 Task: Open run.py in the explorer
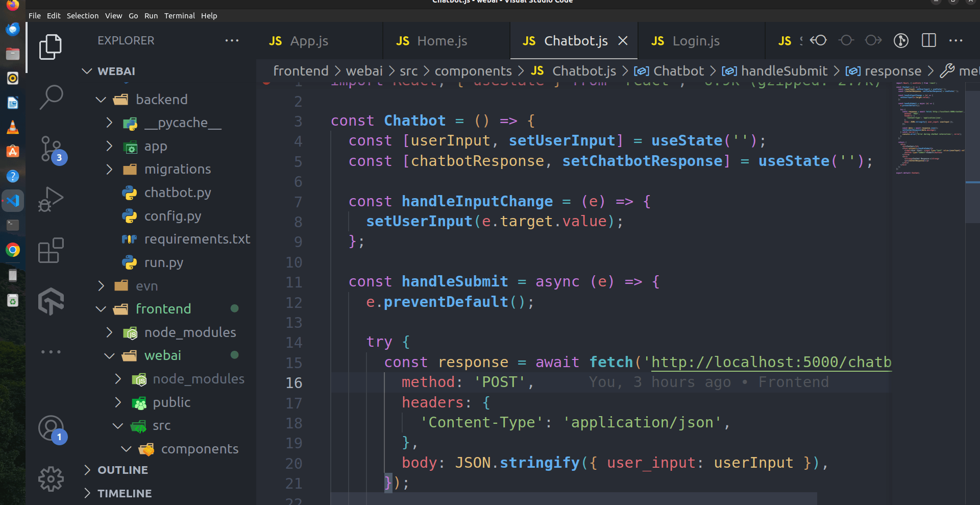coord(163,262)
